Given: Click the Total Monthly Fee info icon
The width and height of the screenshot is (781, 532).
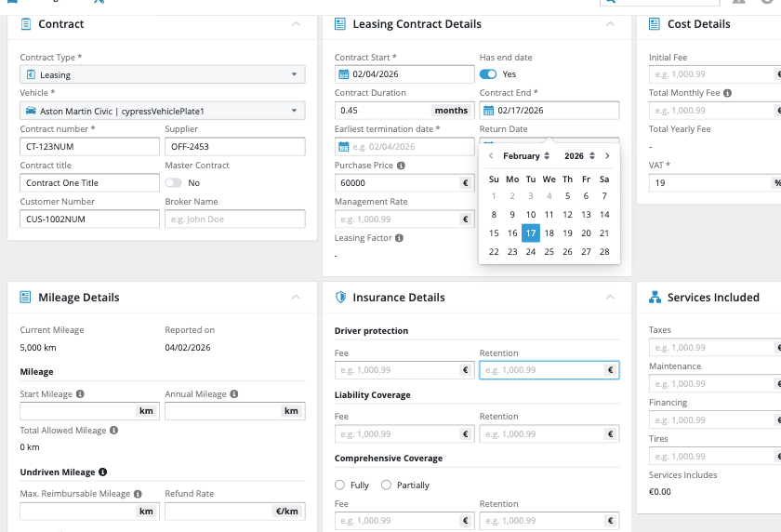Looking at the screenshot, I should 727,93.
